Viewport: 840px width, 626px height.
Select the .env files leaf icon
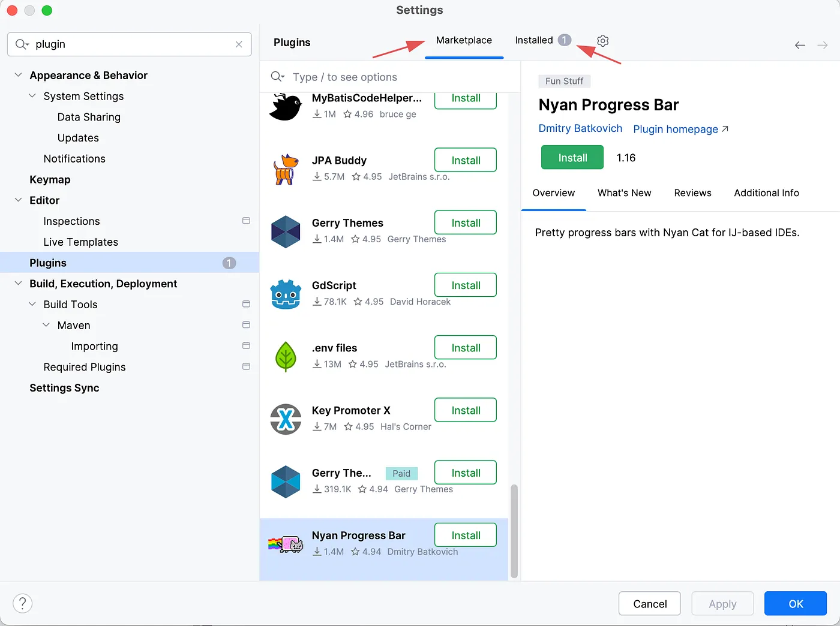(286, 356)
